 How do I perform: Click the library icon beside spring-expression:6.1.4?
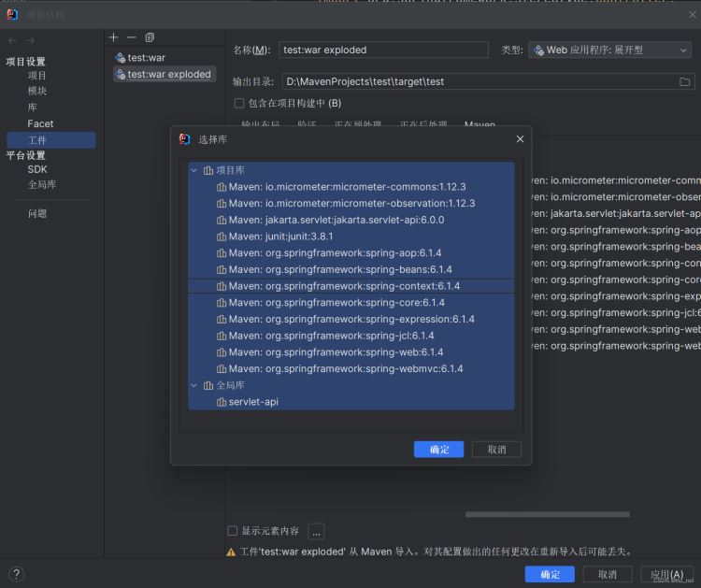pyautogui.click(x=222, y=320)
